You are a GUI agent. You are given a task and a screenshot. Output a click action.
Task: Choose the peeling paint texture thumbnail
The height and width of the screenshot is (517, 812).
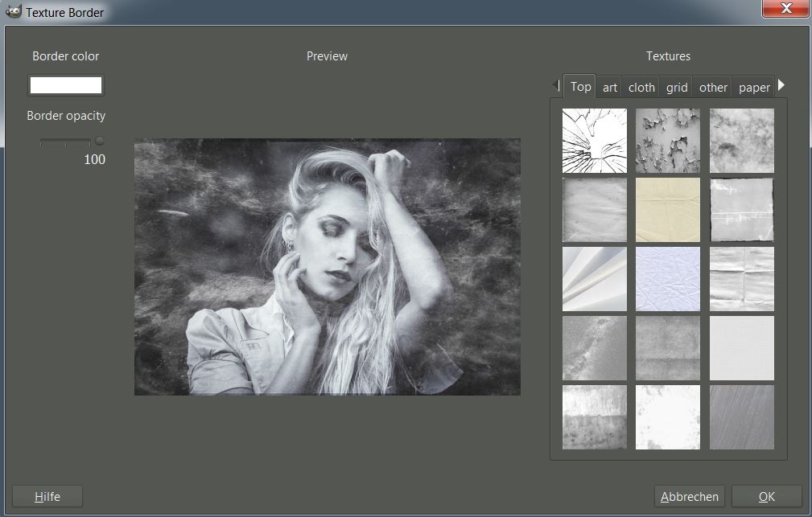point(668,141)
